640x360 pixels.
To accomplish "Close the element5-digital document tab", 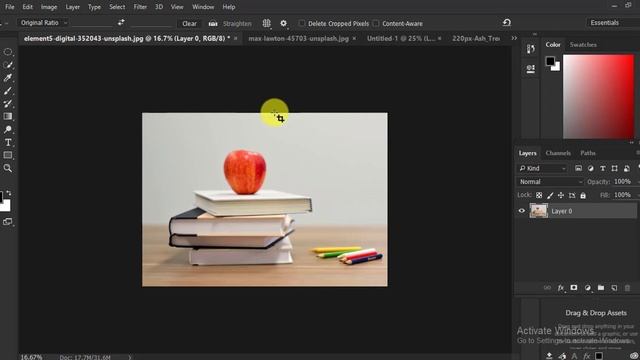I will point(236,38).
